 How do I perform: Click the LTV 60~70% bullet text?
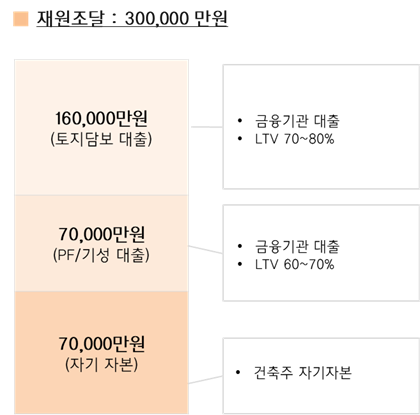coord(295,264)
